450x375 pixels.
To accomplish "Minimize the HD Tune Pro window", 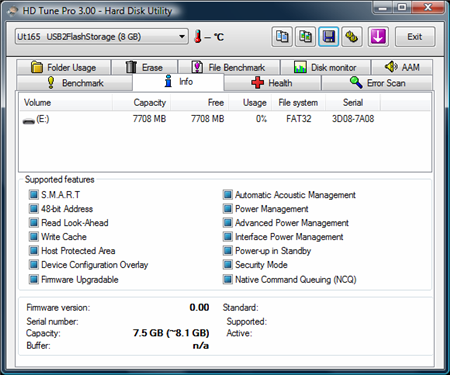I will 383,8.
